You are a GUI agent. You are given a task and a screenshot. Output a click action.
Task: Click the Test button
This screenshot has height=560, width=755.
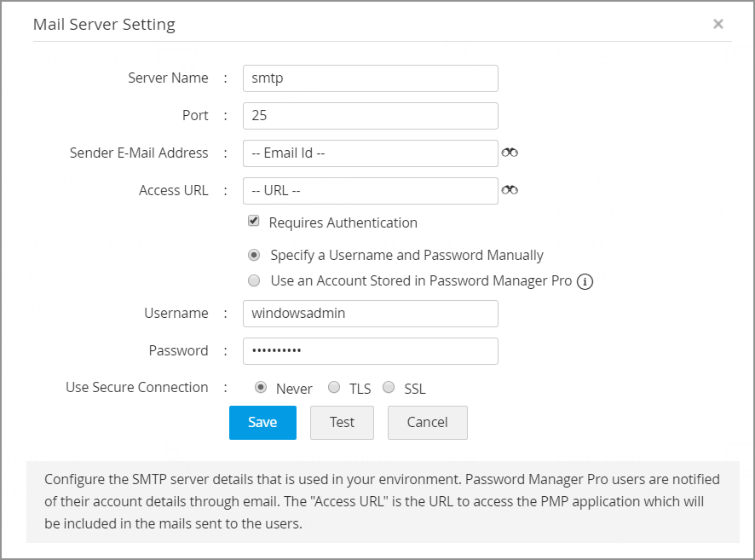click(342, 422)
